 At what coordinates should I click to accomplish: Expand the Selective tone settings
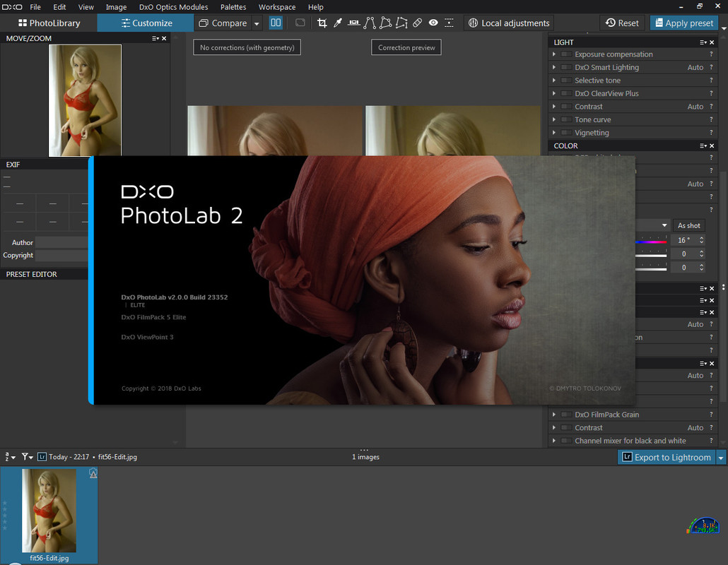[554, 81]
